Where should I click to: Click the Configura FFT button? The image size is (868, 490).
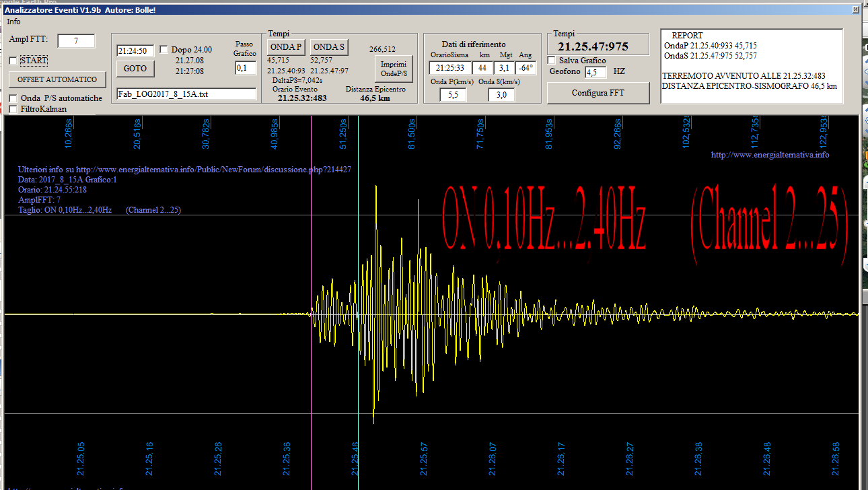coord(598,93)
